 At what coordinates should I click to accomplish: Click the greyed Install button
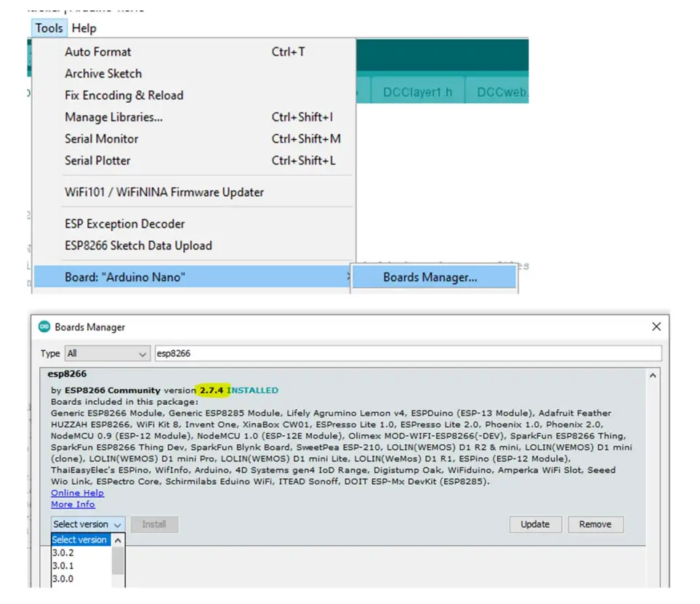(x=154, y=524)
